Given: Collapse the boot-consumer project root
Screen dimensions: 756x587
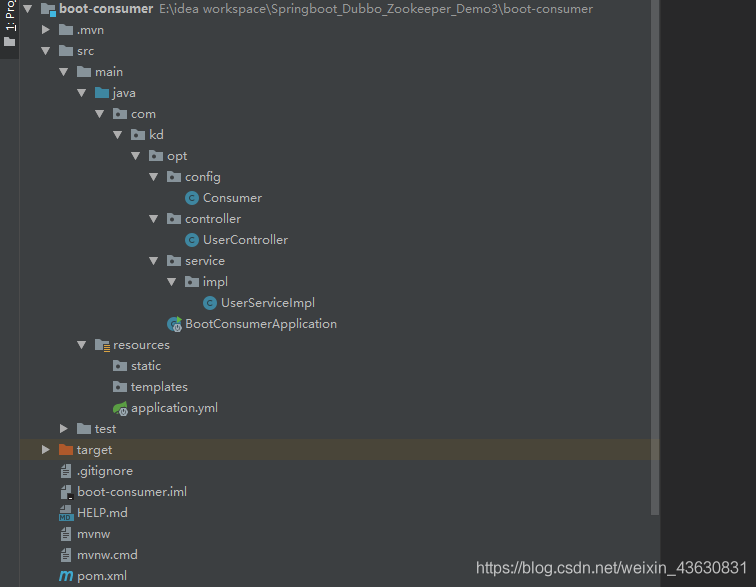Looking at the screenshot, I should click(x=27, y=9).
